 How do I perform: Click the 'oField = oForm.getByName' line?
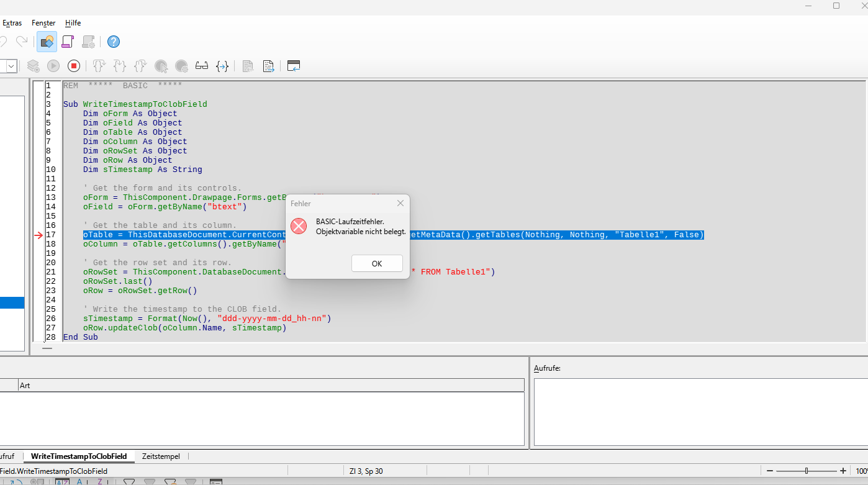[x=165, y=207]
